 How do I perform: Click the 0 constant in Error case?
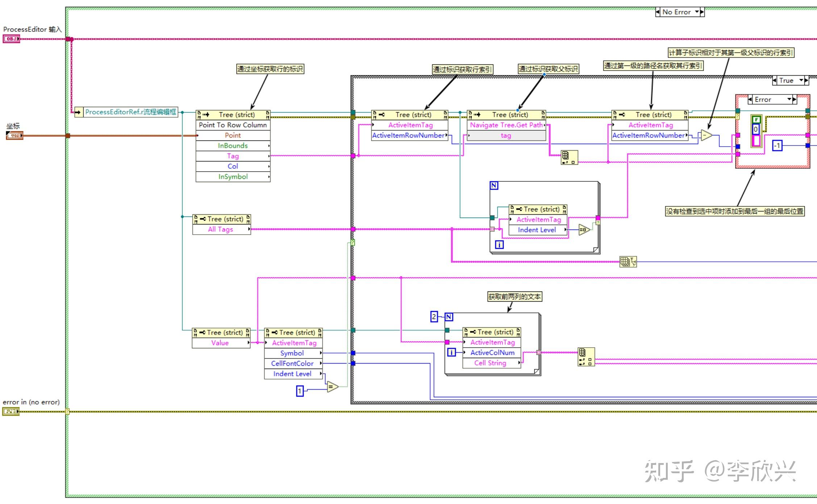point(756,129)
